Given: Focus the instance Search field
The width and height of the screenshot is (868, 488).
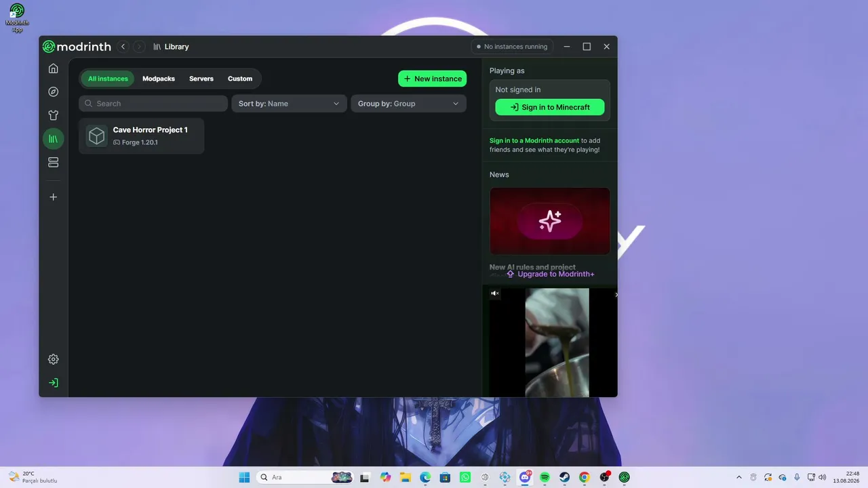Looking at the screenshot, I should click(153, 104).
